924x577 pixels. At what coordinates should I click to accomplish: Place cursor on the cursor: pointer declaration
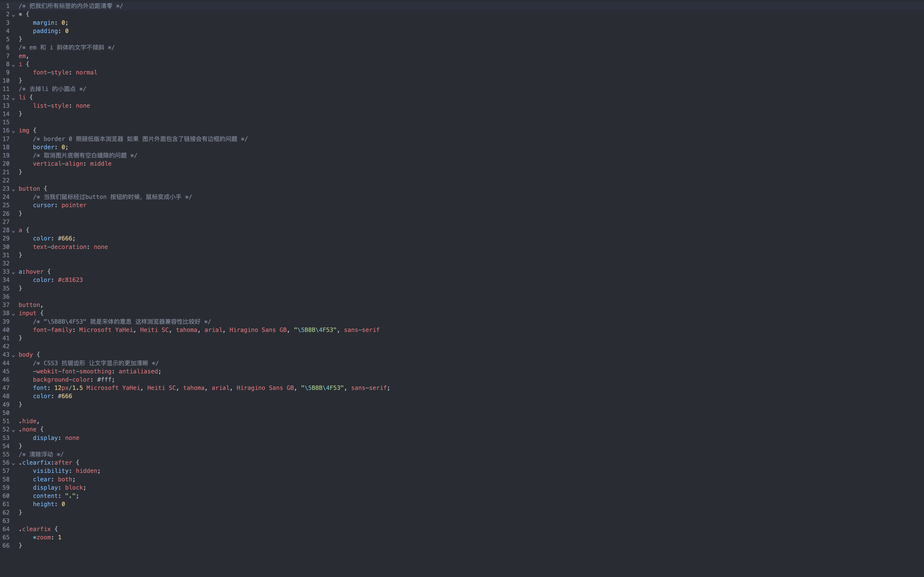(x=60, y=205)
